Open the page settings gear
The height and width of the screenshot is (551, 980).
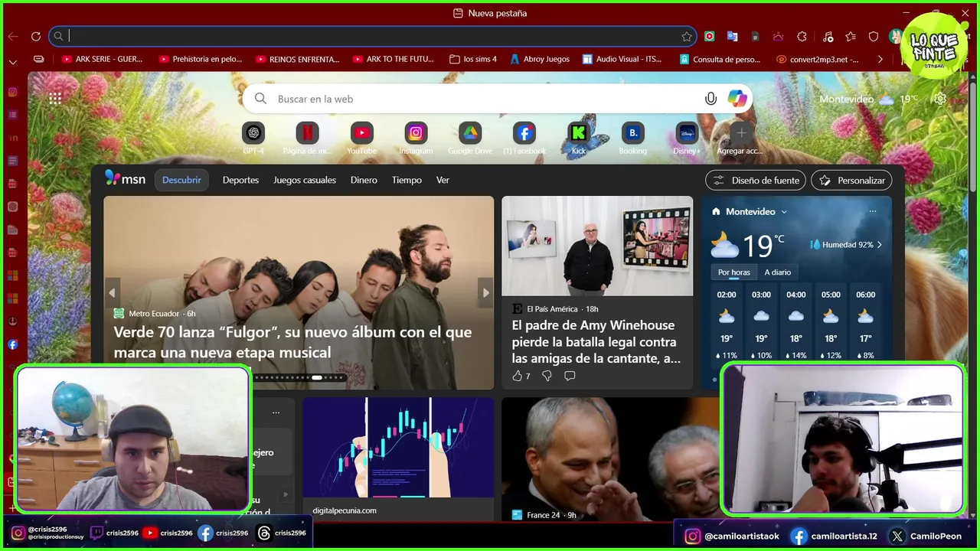tap(940, 99)
